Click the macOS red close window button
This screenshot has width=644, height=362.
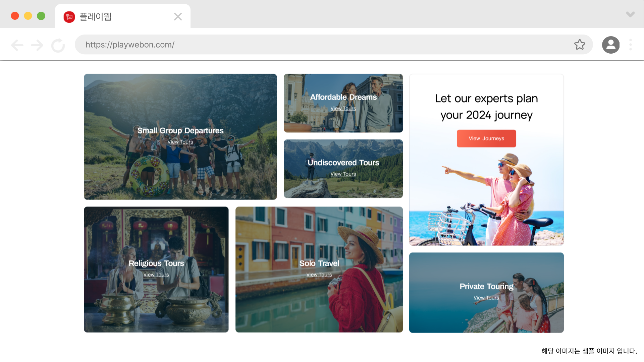coord(15,16)
